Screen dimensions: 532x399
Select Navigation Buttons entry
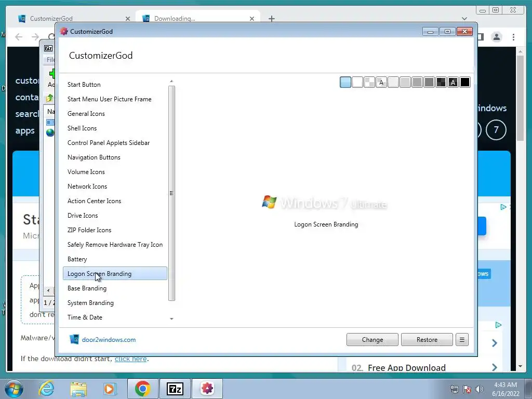pos(115,157)
